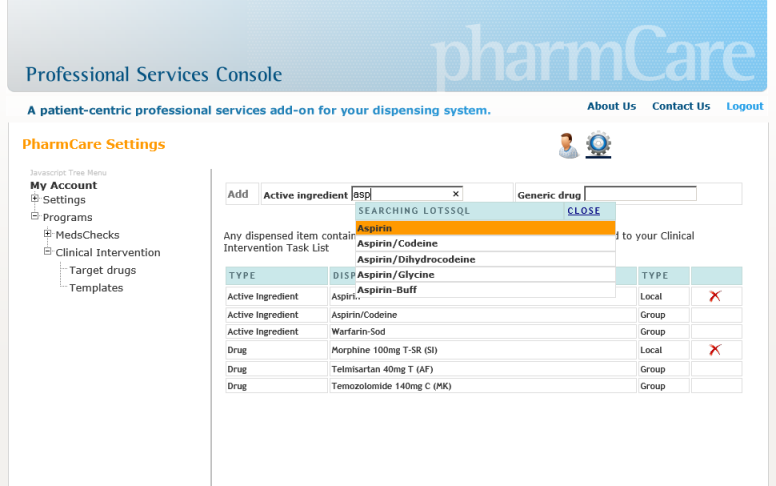Choose Aspirin/Dihydrocodeine from the suggestions
Screen dimensions: 776x486
(x=485, y=259)
